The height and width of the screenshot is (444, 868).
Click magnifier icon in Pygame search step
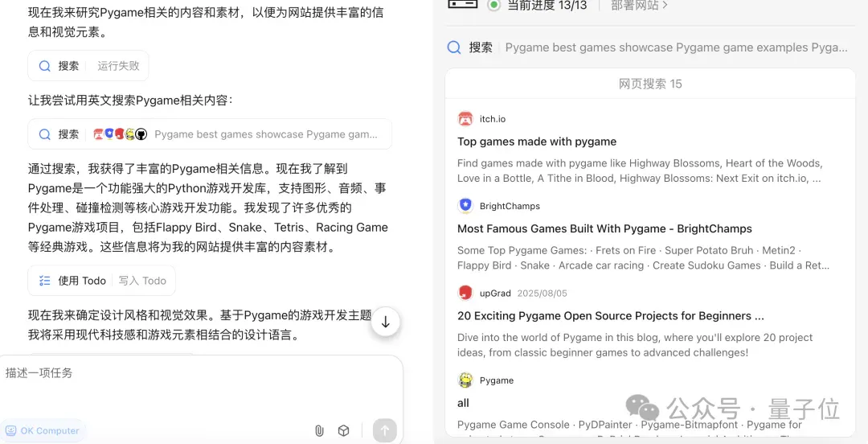click(x=45, y=134)
